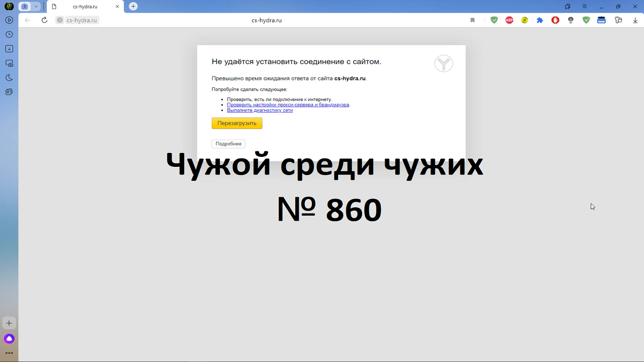Restore down the browser window
644x362 pixels.
tap(618, 7)
